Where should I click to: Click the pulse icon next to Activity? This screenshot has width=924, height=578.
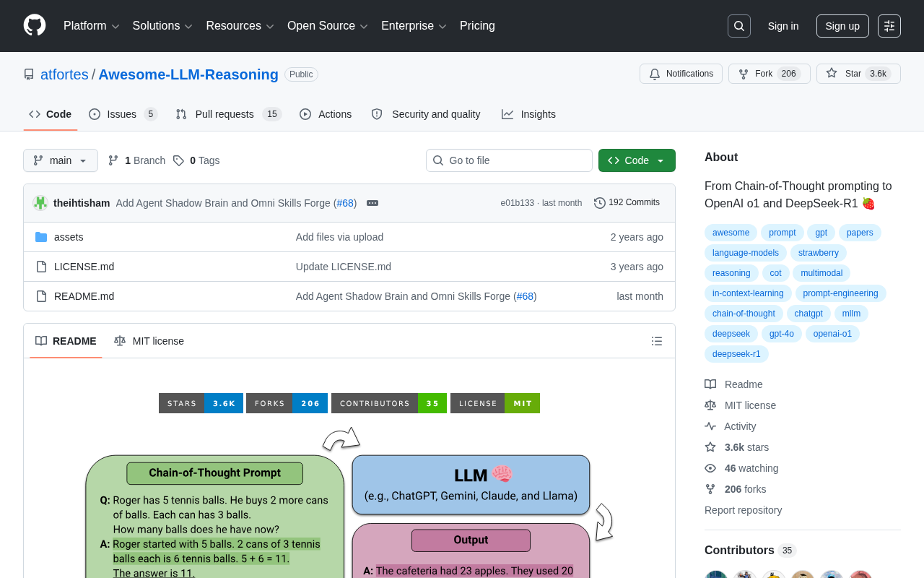coord(710,426)
